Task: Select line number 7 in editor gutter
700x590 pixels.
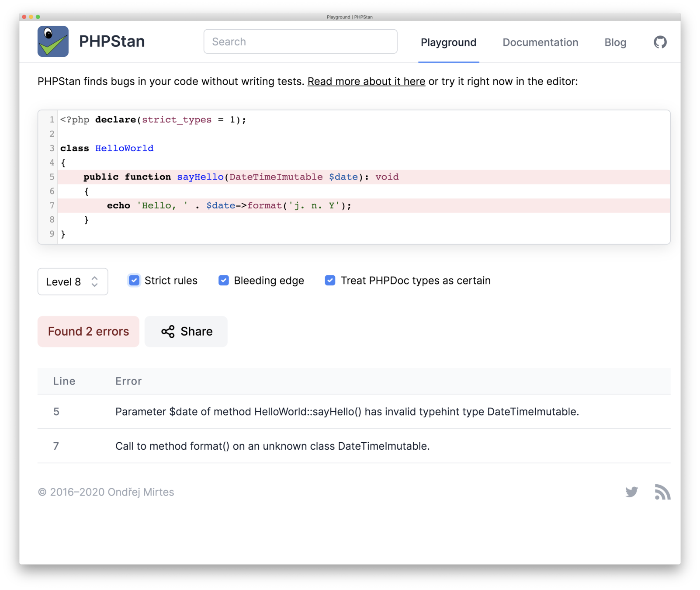Action: 52,205
